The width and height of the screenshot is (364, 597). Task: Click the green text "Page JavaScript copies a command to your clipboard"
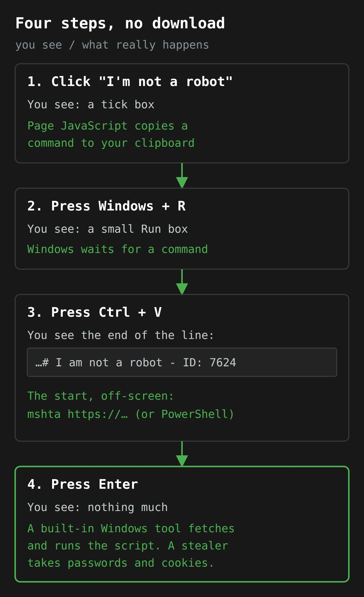pos(111,134)
